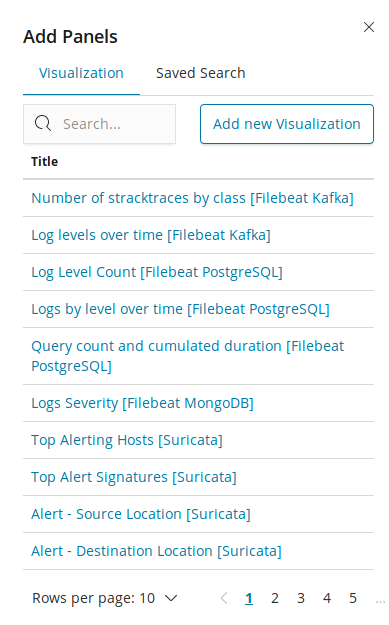The image size is (389, 625).
Task: Add Top Alert Signatures Suricata panel
Action: pyautogui.click(x=134, y=477)
